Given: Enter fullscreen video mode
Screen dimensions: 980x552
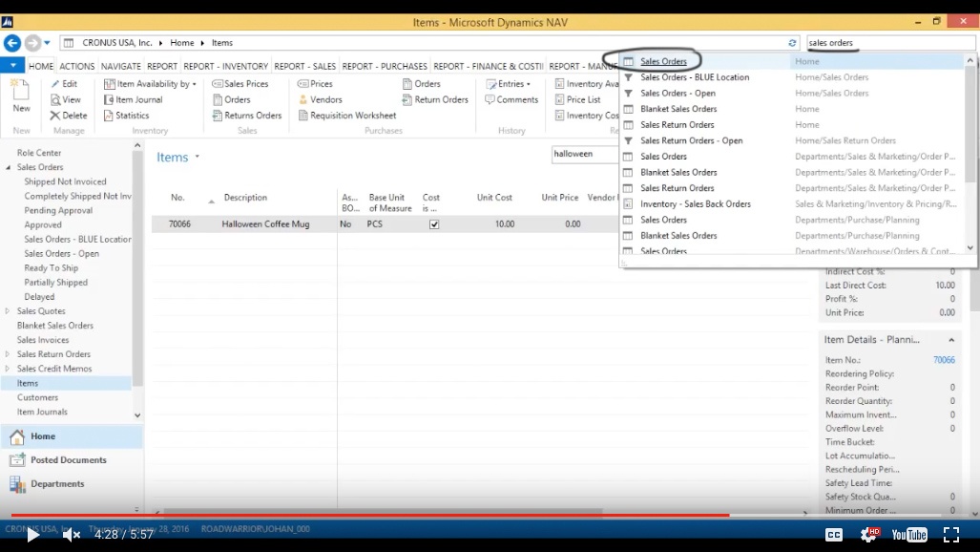Looking at the screenshot, I should pyautogui.click(x=951, y=535).
